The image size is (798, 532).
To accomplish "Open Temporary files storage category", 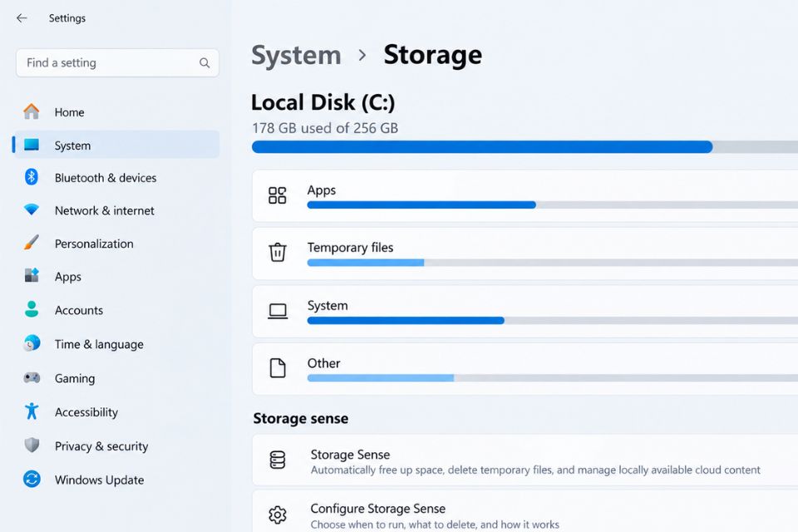I will [350, 248].
